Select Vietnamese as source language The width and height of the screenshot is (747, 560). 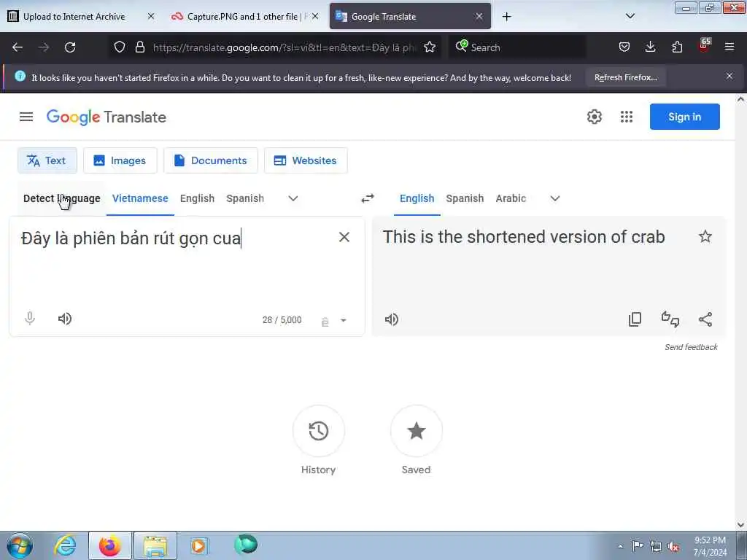coord(140,198)
